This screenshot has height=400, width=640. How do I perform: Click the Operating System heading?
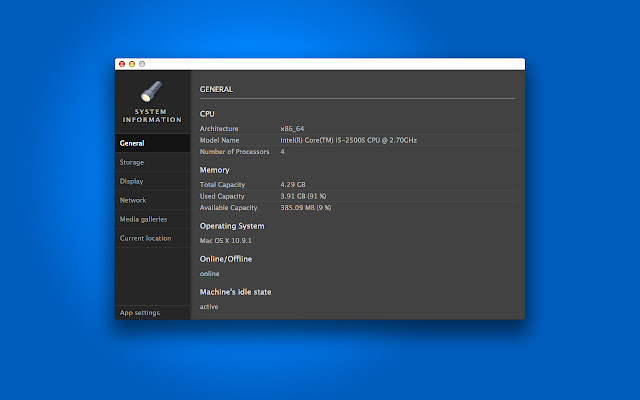click(x=232, y=226)
